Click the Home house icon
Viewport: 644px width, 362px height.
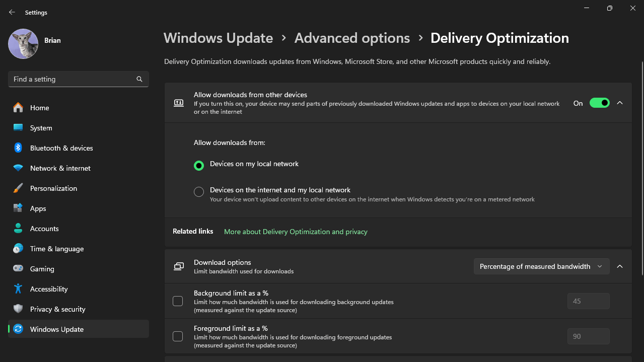click(18, 108)
